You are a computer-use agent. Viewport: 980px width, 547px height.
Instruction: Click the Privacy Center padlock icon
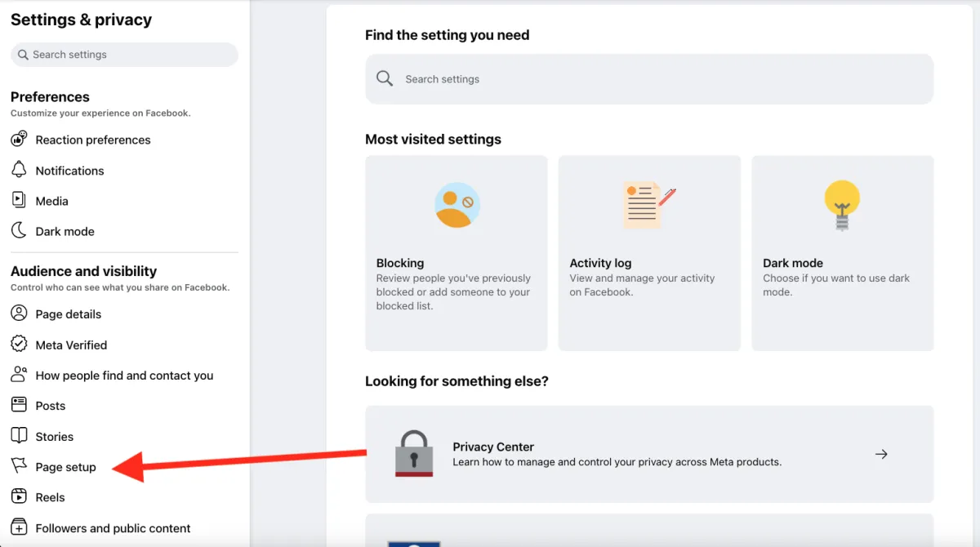click(414, 453)
